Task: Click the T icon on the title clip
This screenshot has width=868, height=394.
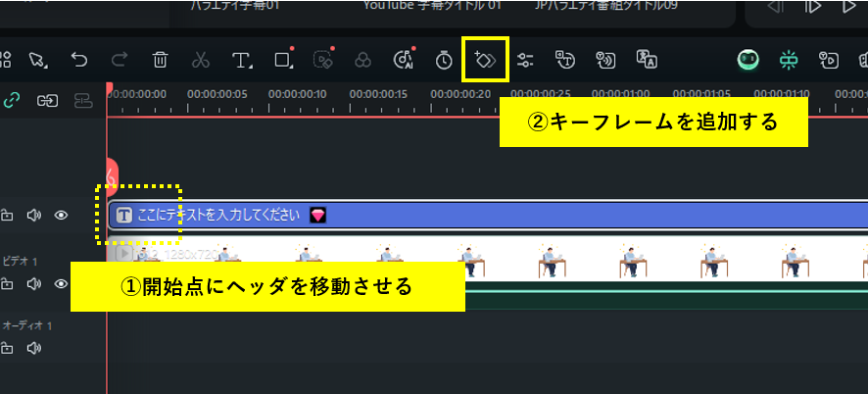Action: click(124, 216)
